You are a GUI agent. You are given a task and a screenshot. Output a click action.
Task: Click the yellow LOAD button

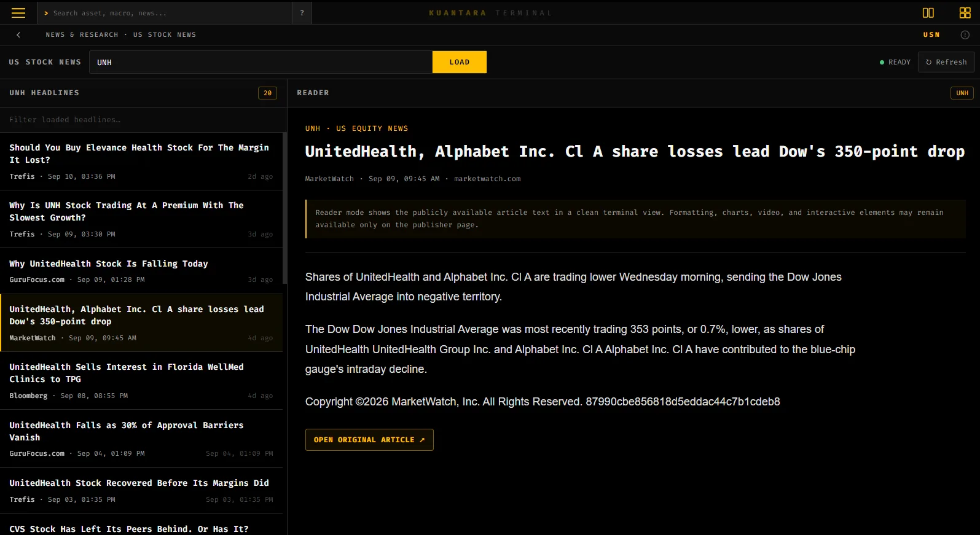(460, 62)
